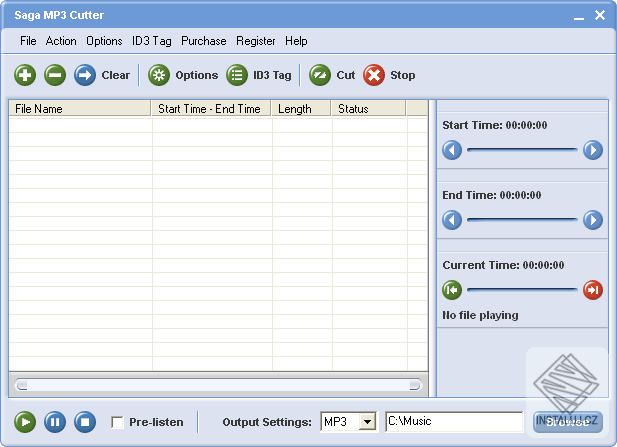
Task: Pause playback with the blue pause button
Action: (55, 422)
